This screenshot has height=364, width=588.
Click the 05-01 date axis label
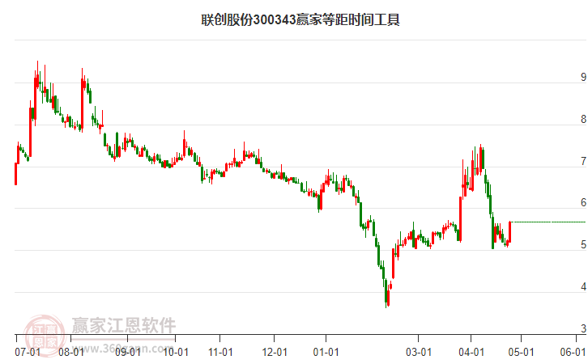521,353
